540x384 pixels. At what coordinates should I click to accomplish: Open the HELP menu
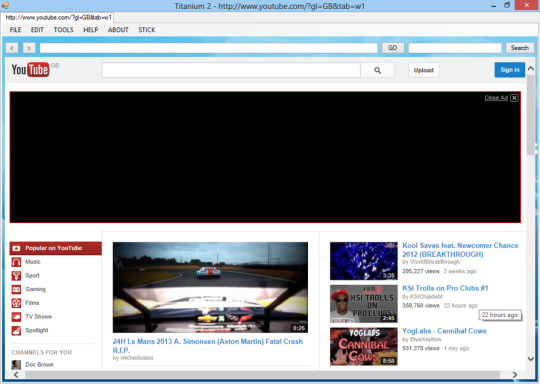91,30
